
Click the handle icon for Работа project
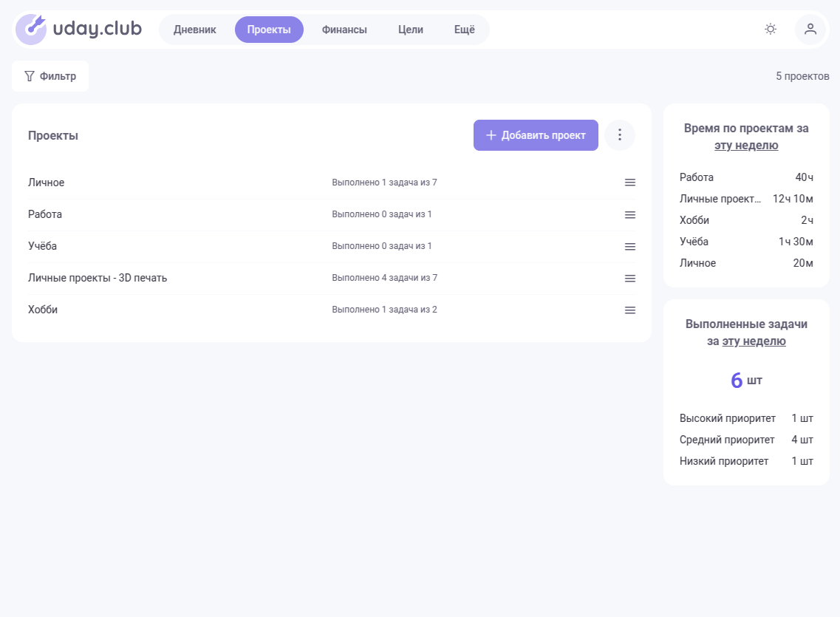630,214
